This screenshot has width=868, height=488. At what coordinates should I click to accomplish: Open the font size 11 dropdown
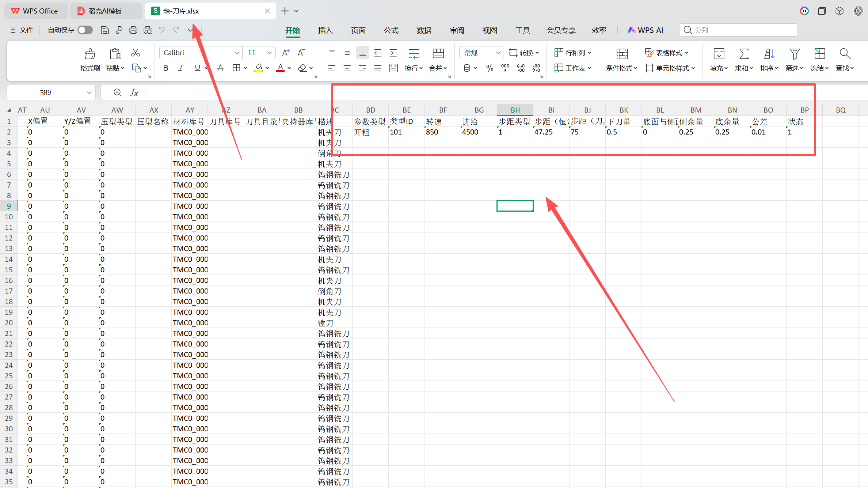[x=270, y=53]
